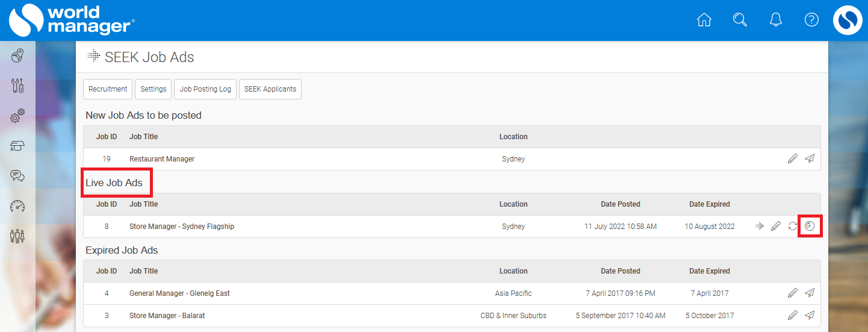The height and width of the screenshot is (332, 868).
Task: Edit the Store Manager - Sydney Flagship ad
Action: click(776, 227)
